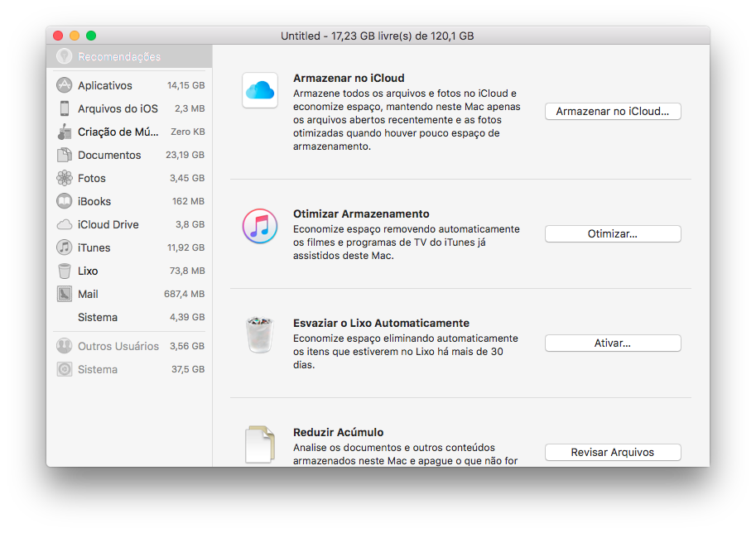Click the iTunes icon beside Otimizar Armazenamento
756x533 pixels.
pos(259,226)
